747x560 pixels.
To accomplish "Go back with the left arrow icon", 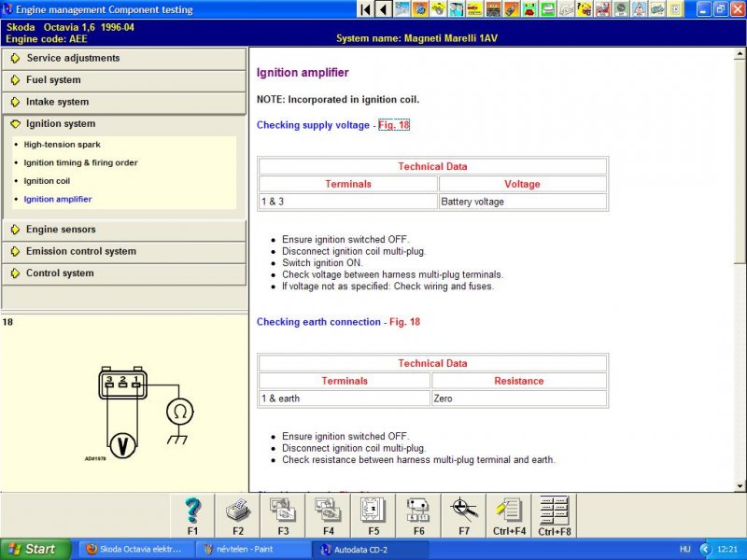I will coord(384,9).
